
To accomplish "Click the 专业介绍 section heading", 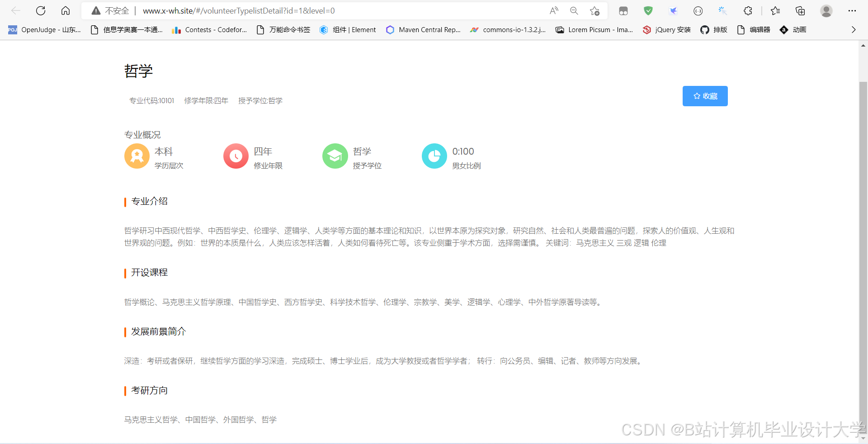I will (149, 201).
